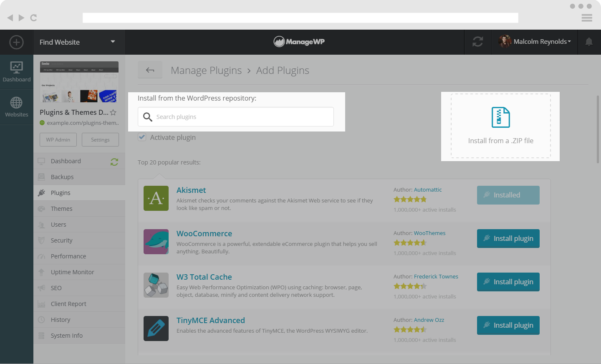
Task: Open the Performance menu item
Action: tap(79, 256)
